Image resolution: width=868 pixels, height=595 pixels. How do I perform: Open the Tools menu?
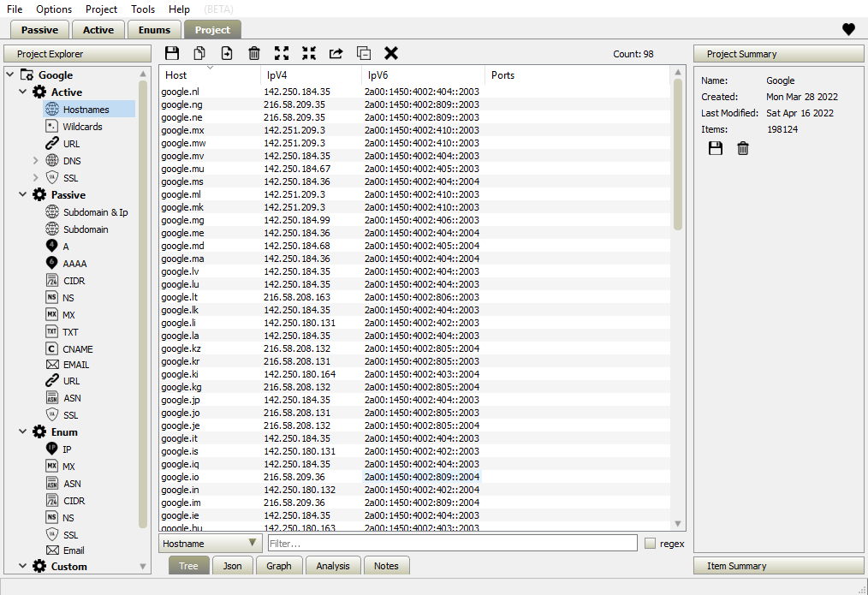(143, 9)
